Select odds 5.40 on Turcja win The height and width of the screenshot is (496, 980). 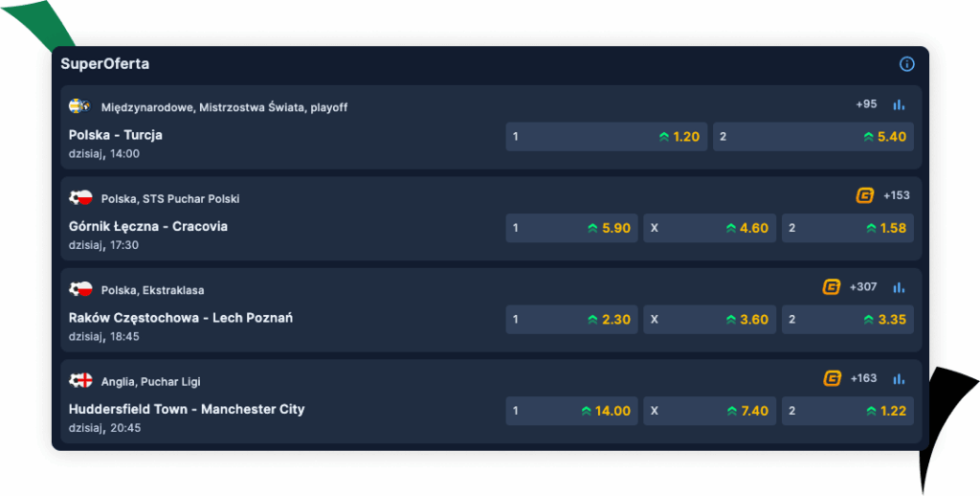pyautogui.click(x=813, y=137)
